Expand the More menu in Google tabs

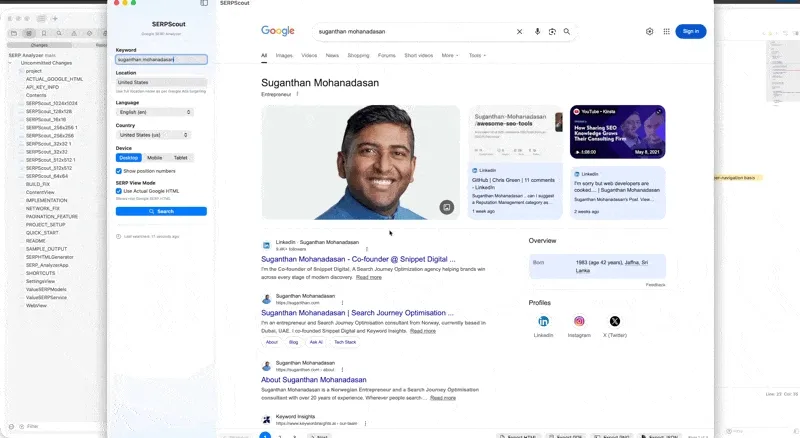pos(450,55)
